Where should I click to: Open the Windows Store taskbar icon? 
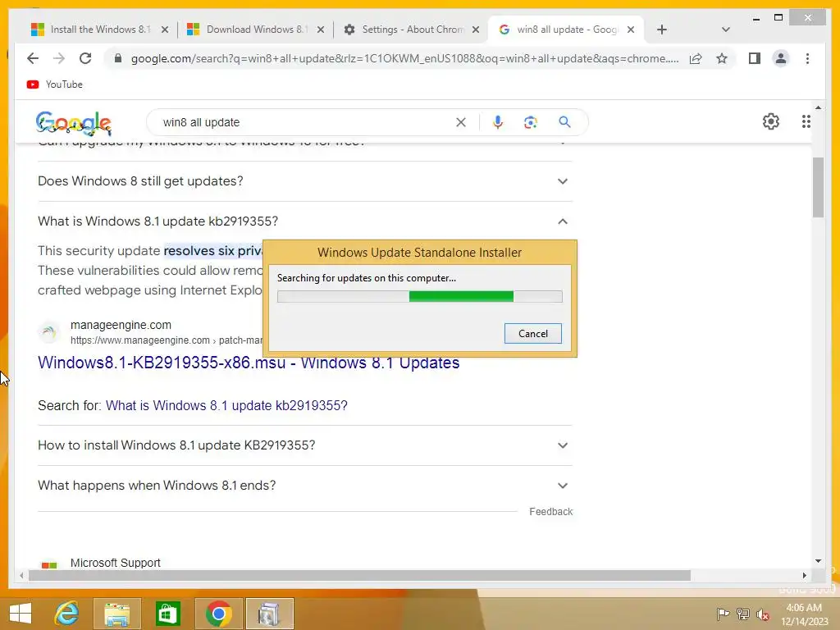click(x=167, y=614)
